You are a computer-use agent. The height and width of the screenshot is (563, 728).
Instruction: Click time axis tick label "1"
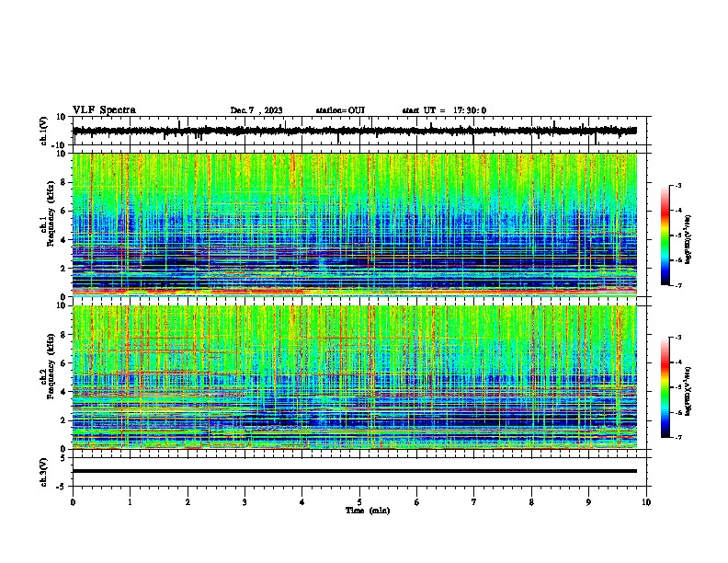(x=130, y=502)
